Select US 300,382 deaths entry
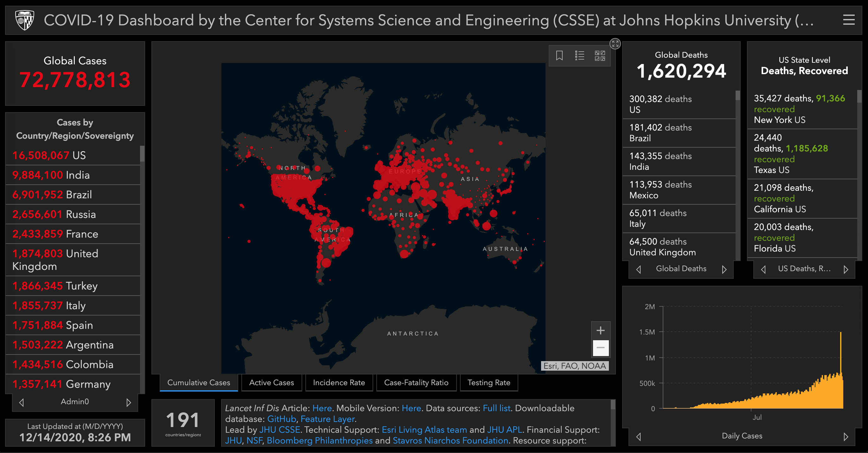Viewport: 868px width, 453px height. (x=679, y=105)
